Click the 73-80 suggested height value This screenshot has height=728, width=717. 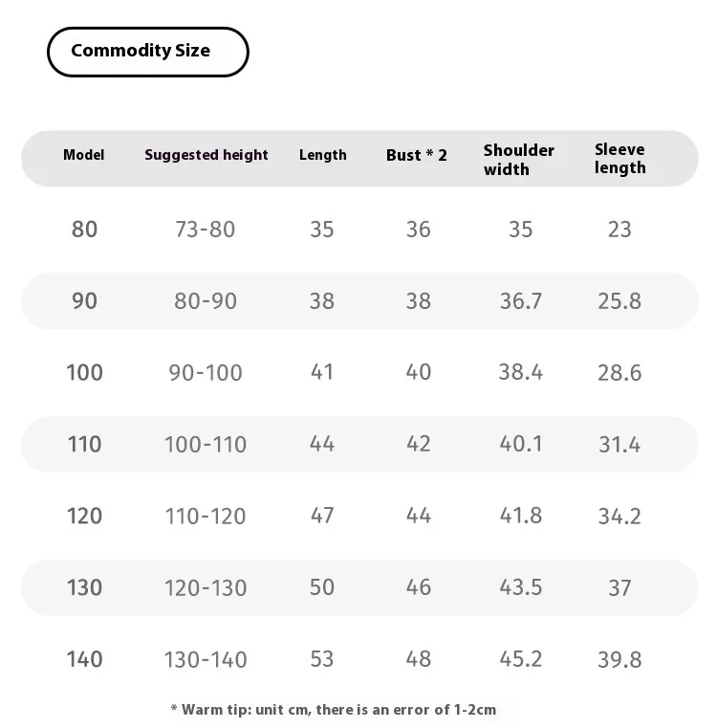(x=206, y=230)
